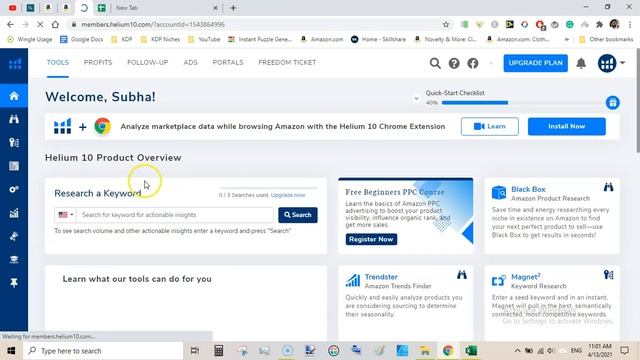Viewport: 640px width, 360px height.
Task: Click binoculars icon on Black Box card
Action: coord(608,187)
